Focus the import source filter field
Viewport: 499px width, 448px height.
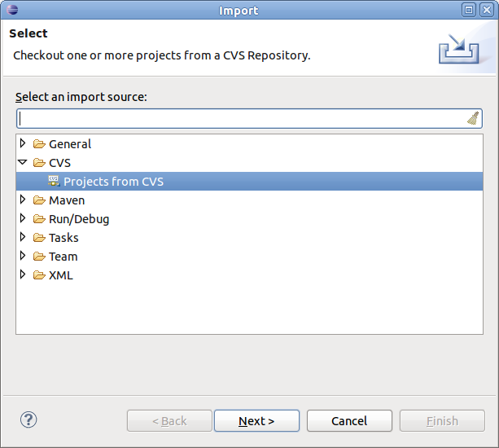pyautogui.click(x=240, y=118)
